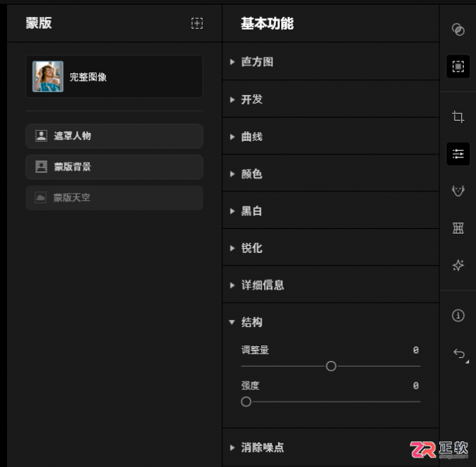Click the sky mask cloud icon

pyautogui.click(x=41, y=198)
